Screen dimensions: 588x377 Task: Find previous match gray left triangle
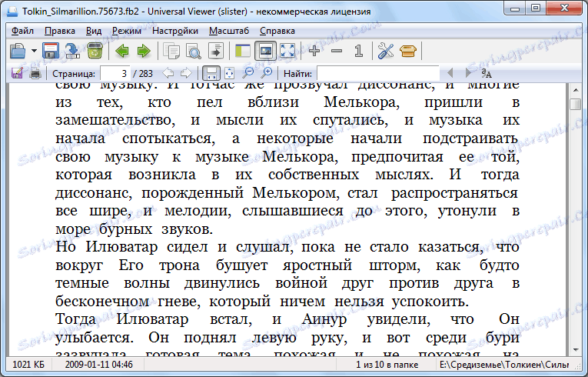[450, 73]
